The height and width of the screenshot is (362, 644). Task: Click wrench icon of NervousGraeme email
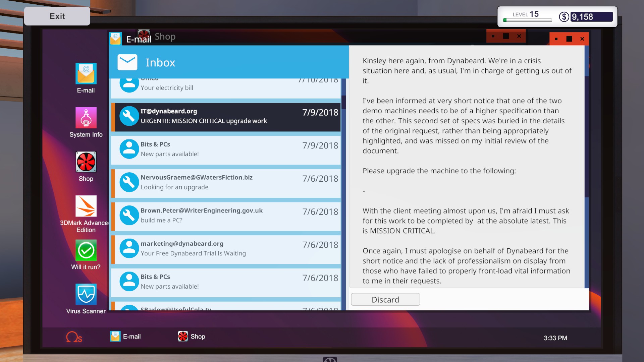pyautogui.click(x=129, y=182)
